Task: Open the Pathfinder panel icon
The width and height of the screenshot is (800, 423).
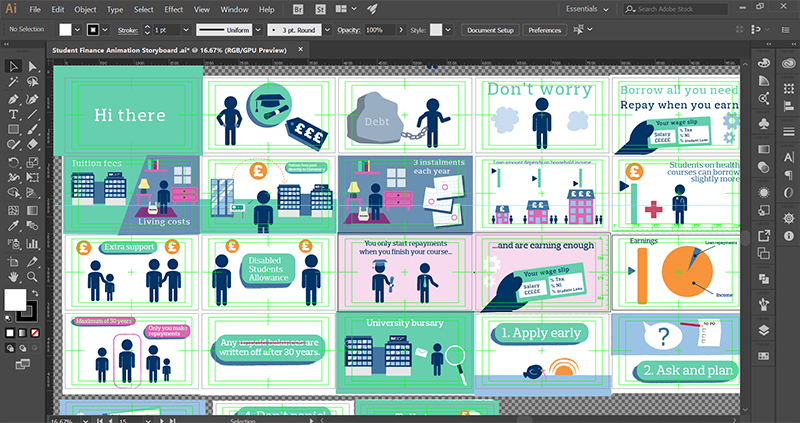Action: click(764, 279)
